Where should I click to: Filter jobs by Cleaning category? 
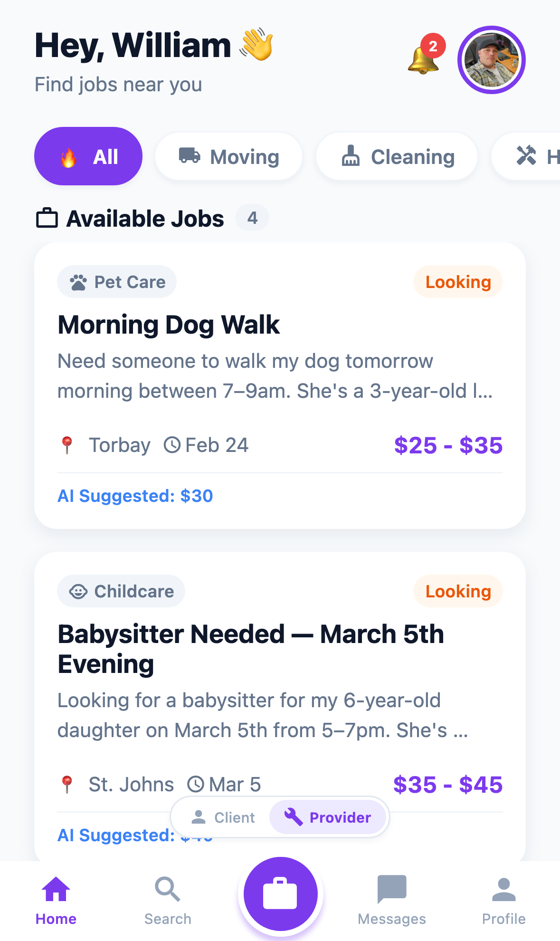(397, 156)
